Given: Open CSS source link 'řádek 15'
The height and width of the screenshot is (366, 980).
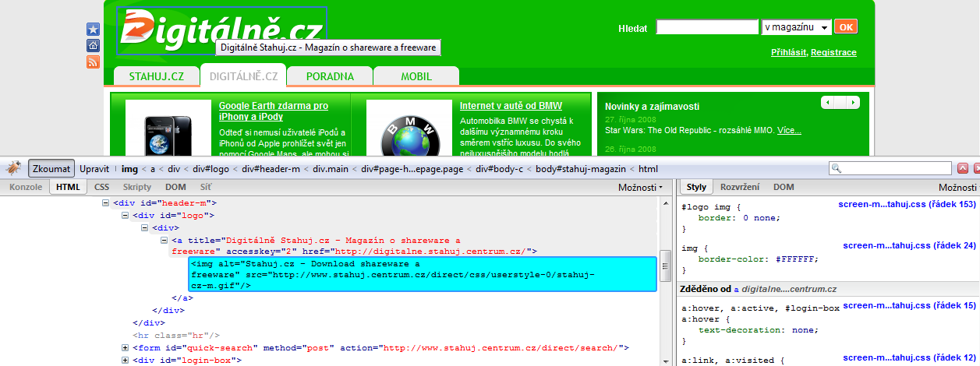Looking at the screenshot, I should [x=910, y=305].
